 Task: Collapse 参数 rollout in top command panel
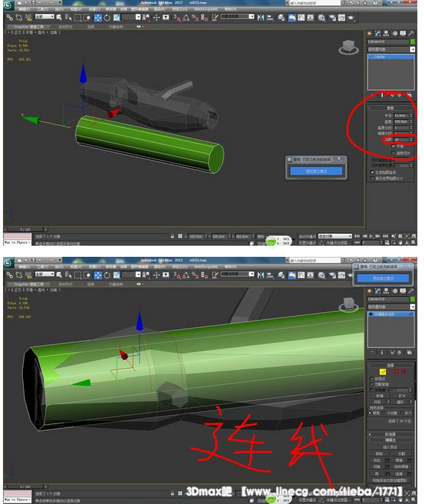click(x=390, y=107)
